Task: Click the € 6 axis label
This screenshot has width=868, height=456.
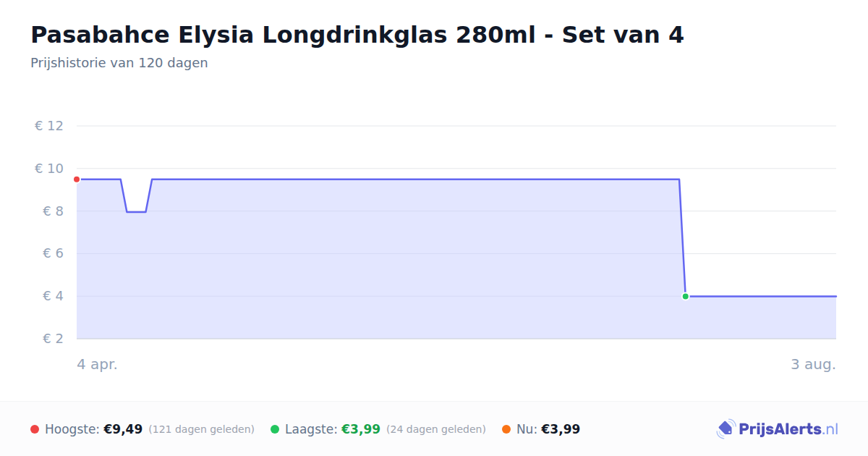Action: point(54,253)
